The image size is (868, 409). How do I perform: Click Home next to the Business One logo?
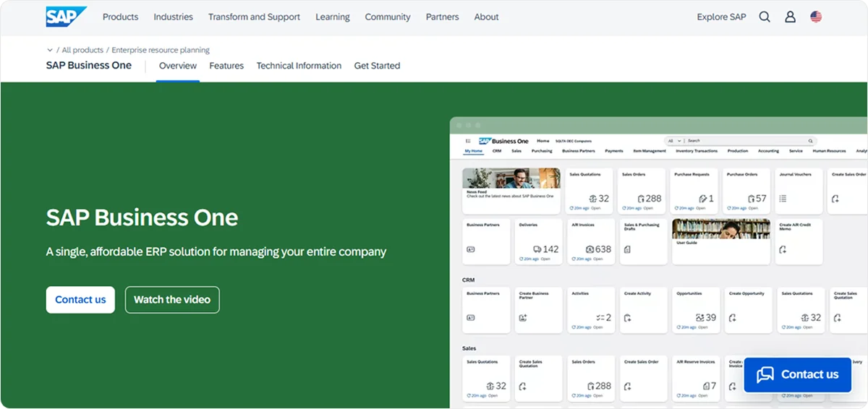(x=542, y=141)
